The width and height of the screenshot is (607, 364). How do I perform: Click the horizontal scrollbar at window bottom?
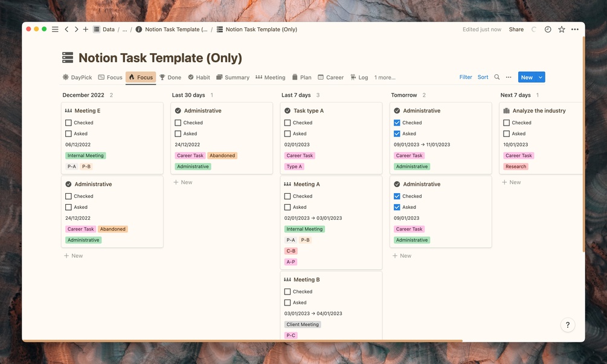[243, 341]
